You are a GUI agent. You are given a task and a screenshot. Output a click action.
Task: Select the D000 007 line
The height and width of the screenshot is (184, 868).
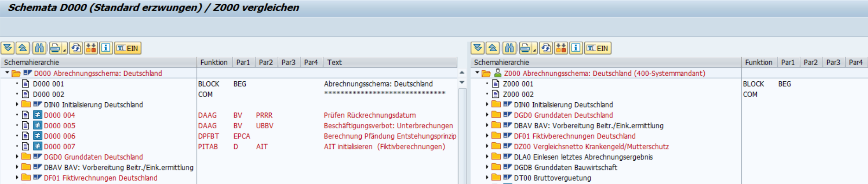point(59,146)
